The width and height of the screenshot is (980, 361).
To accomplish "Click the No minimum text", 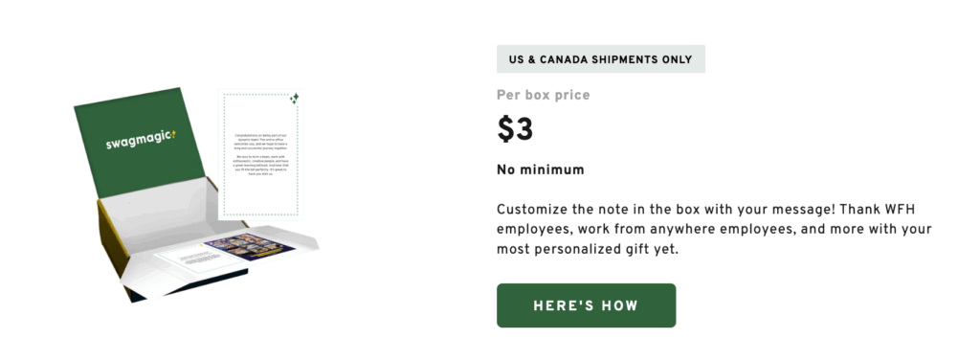I will point(541,170).
